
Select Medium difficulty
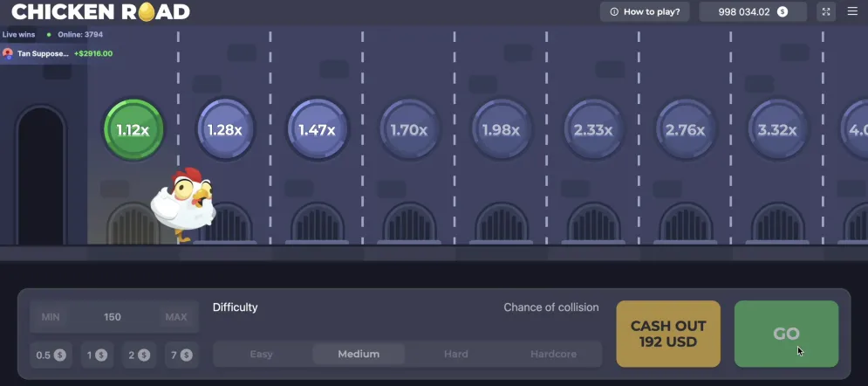coord(359,354)
